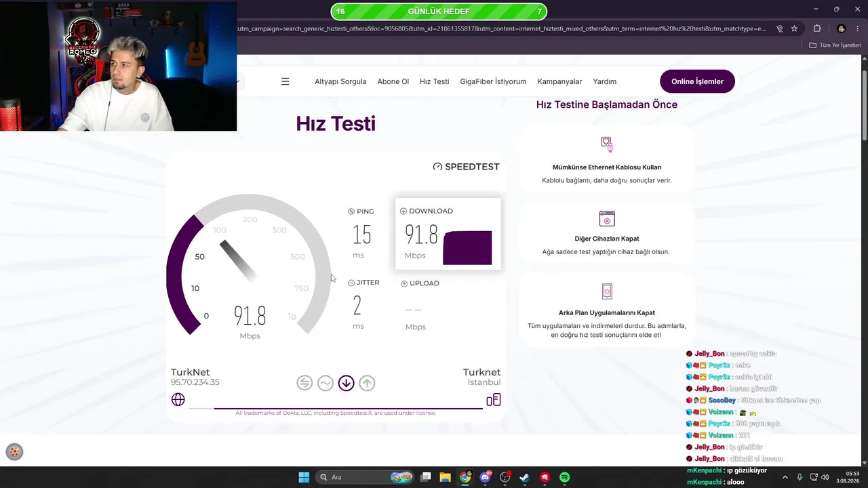Image resolution: width=868 pixels, height=488 pixels.
Task: Open the browser three-dot menu
Action: [858, 28]
